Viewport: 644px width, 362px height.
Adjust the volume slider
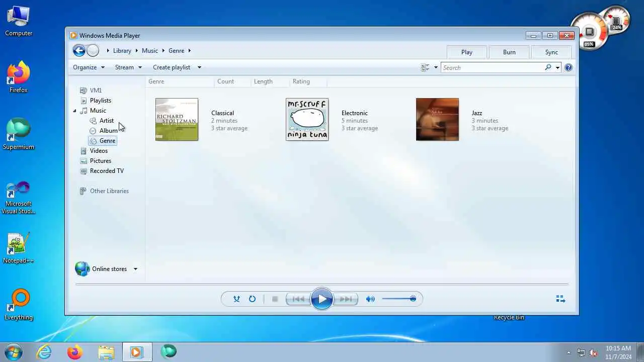coord(398,299)
